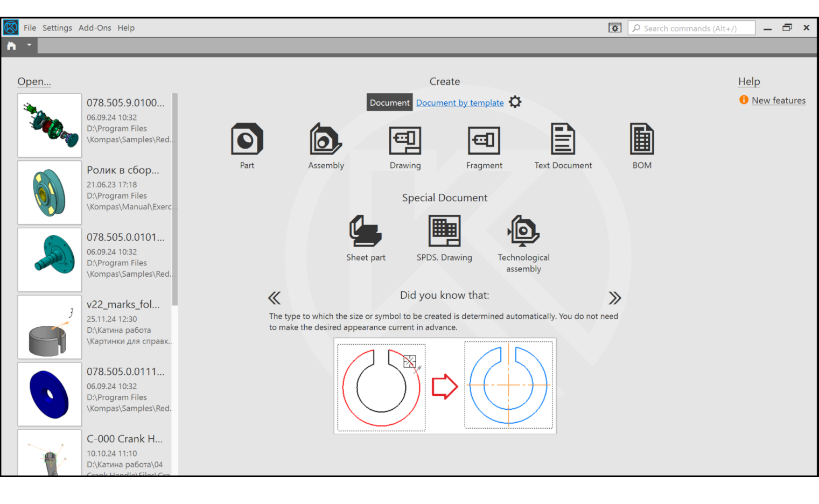Open the SPDS. Drawing document type
The height and width of the screenshot is (504, 819).
pyautogui.click(x=444, y=231)
